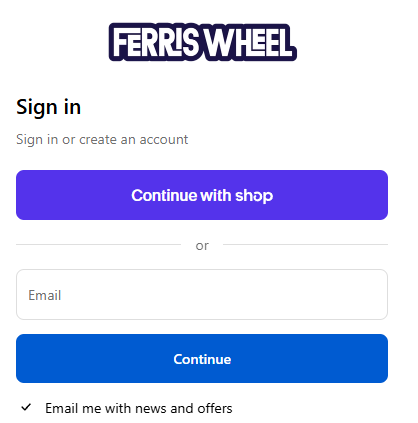Click the horizontal divider line left of 'or'
Viewport: 418px width, 423px height.
tap(98, 244)
